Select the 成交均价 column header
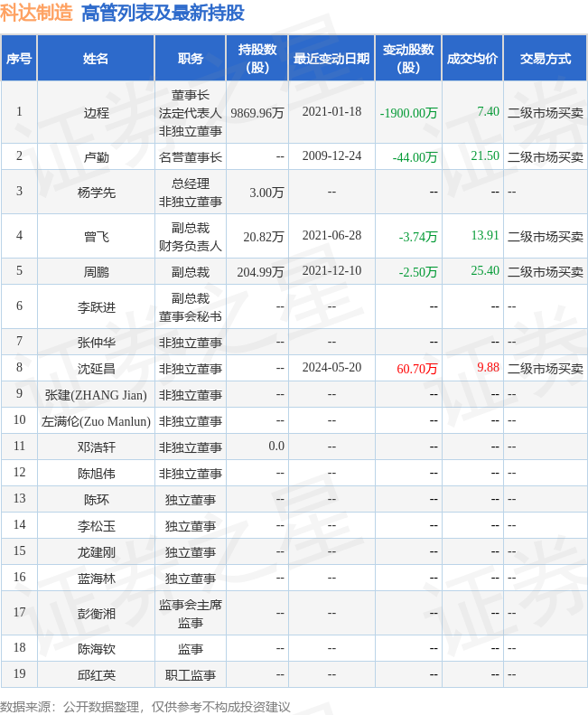Viewport: 588px width, 715px height. [x=472, y=59]
